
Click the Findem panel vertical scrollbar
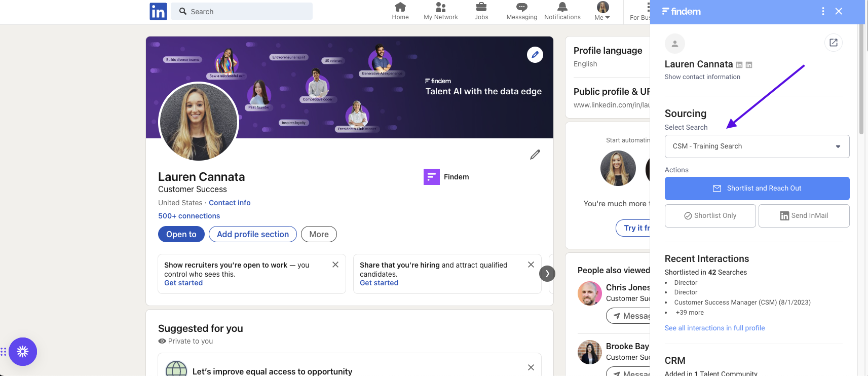click(x=861, y=79)
